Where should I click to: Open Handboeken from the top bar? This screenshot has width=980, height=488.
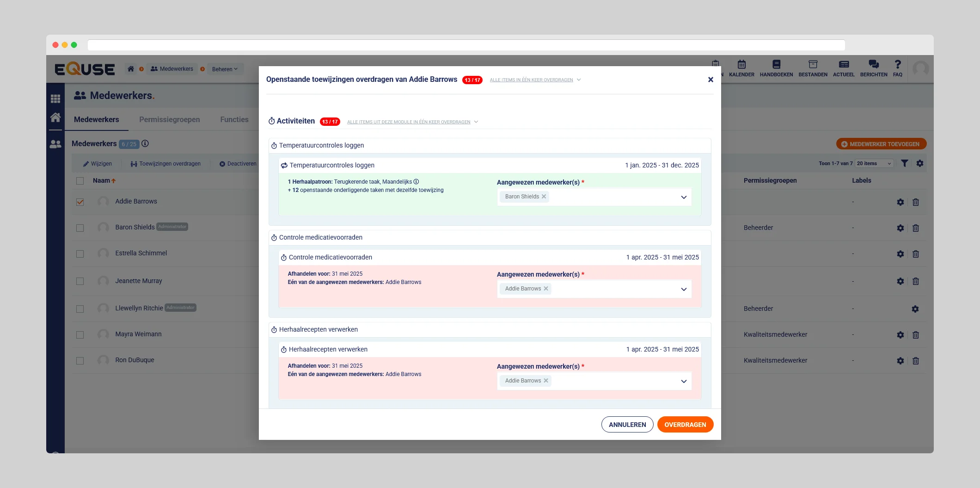[776, 65]
